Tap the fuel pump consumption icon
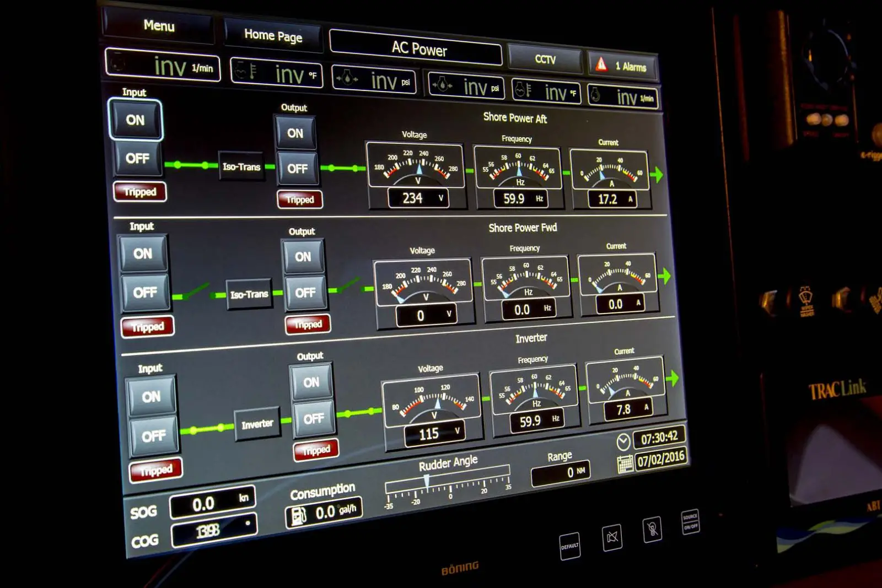 click(x=298, y=516)
